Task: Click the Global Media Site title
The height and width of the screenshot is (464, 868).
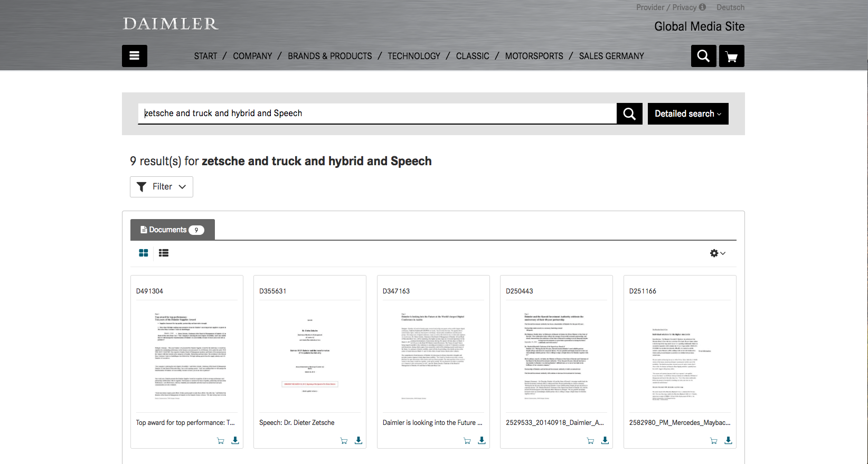Action: coord(700,26)
